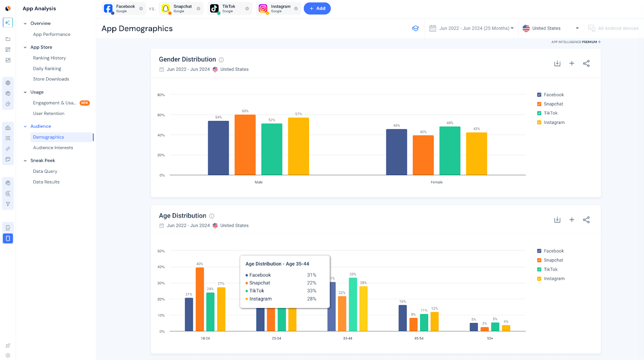Open the link chain icon in the sidebar

point(8,149)
